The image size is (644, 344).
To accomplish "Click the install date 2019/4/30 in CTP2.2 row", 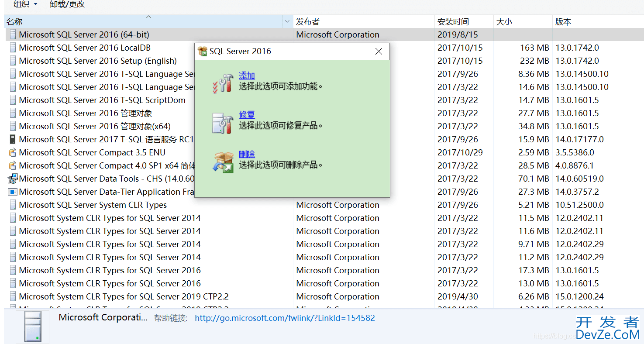I will point(458,297).
